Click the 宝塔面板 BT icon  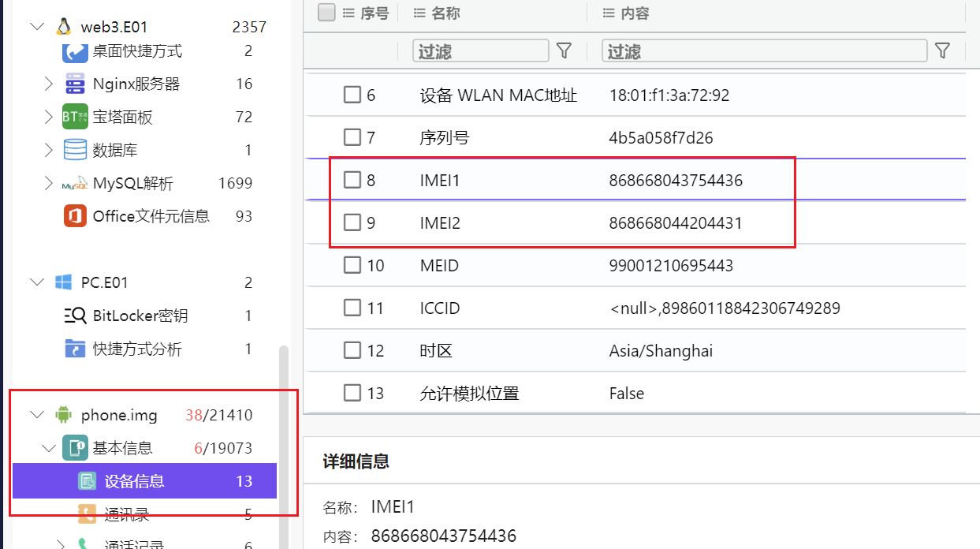click(75, 117)
